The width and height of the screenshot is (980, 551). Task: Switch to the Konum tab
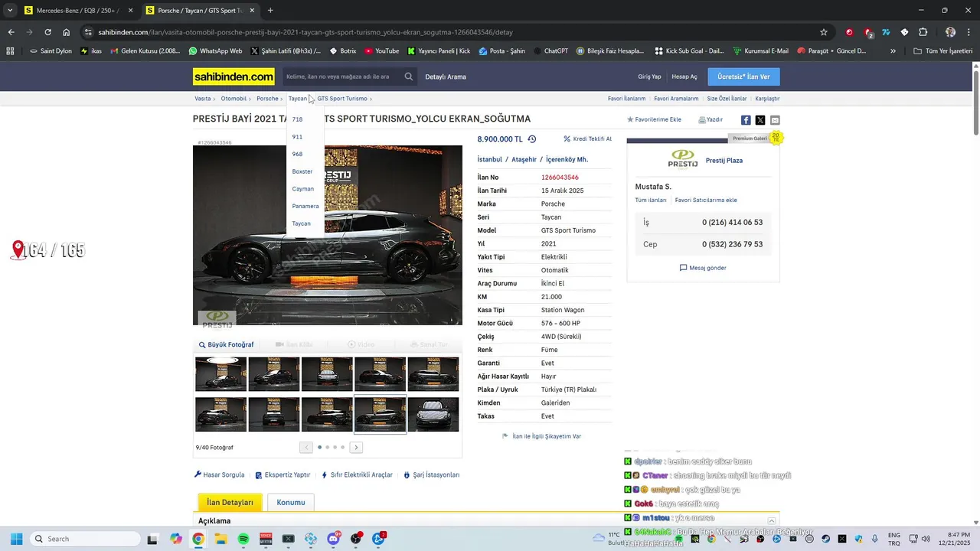tap(291, 503)
